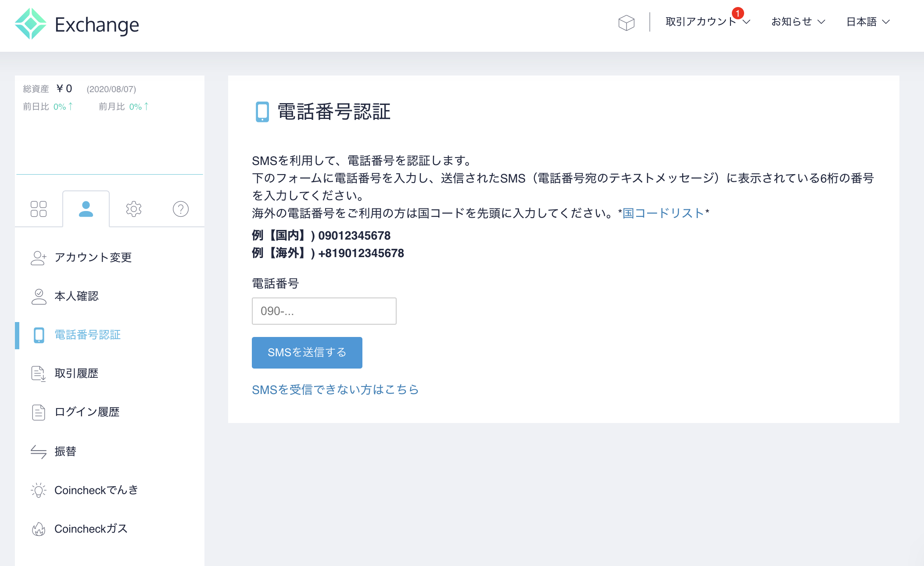The image size is (924, 566).
Task: Expand the 取引アカウント dropdown
Action: 708,21
